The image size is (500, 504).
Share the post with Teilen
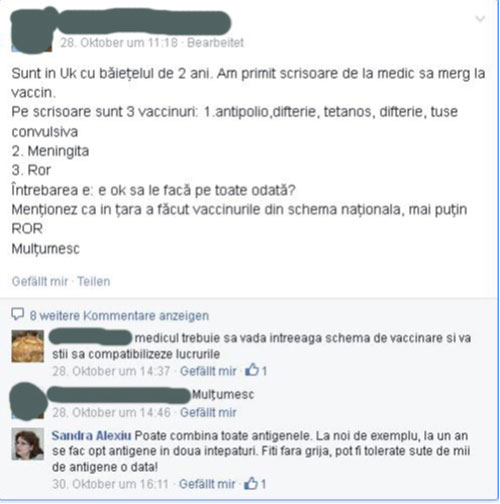coord(94,281)
